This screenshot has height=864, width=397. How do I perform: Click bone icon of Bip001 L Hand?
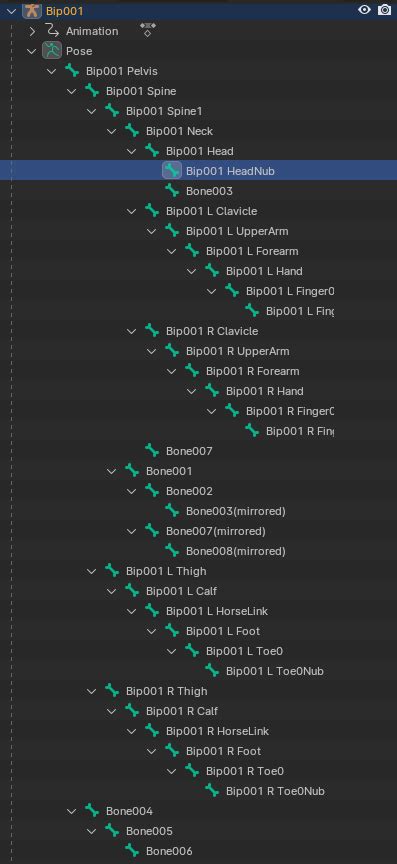[x=212, y=271]
